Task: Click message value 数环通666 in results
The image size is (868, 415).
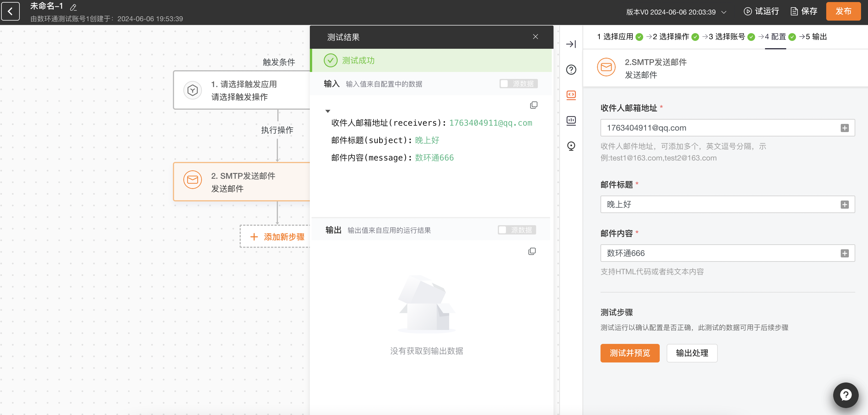Action: [434, 158]
